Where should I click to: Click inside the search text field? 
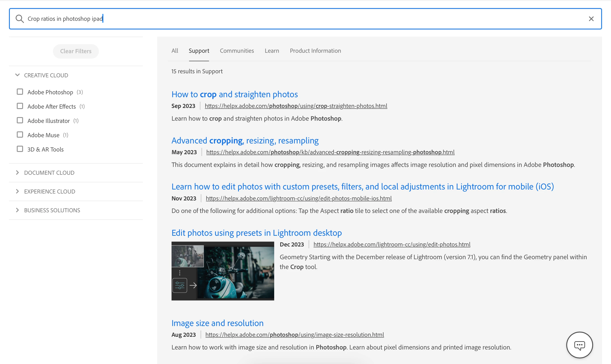point(295,19)
